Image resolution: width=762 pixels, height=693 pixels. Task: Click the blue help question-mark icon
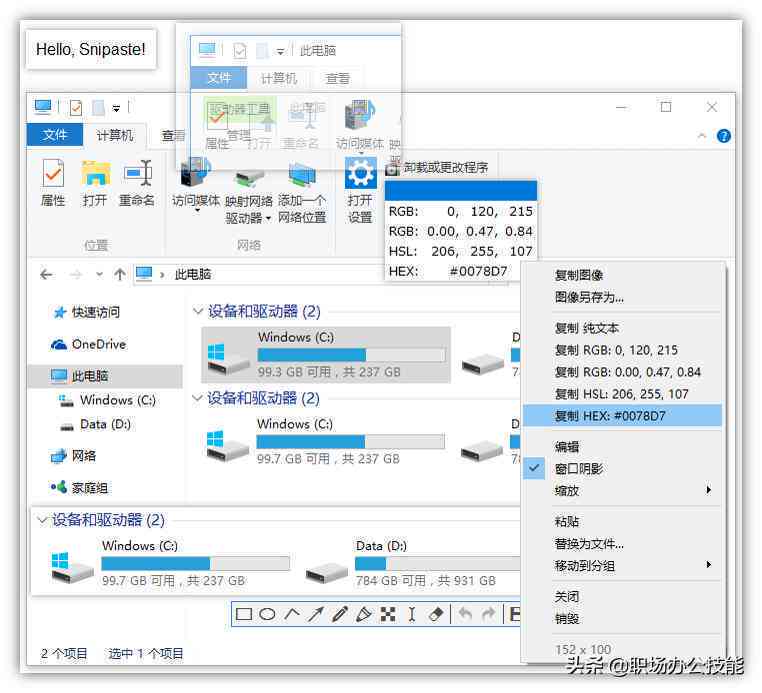click(x=724, y=136)
